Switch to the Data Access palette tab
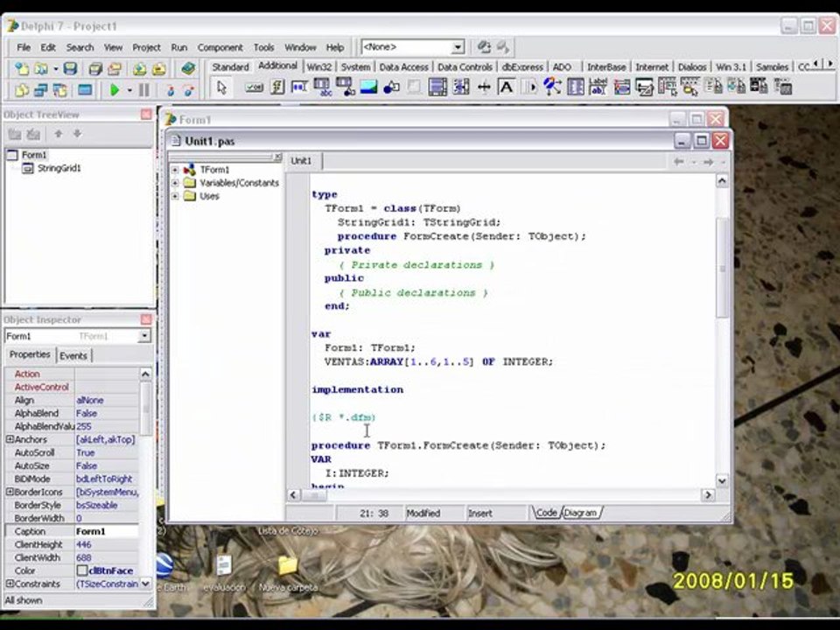840x630 pixels. (x=404, y=67)
